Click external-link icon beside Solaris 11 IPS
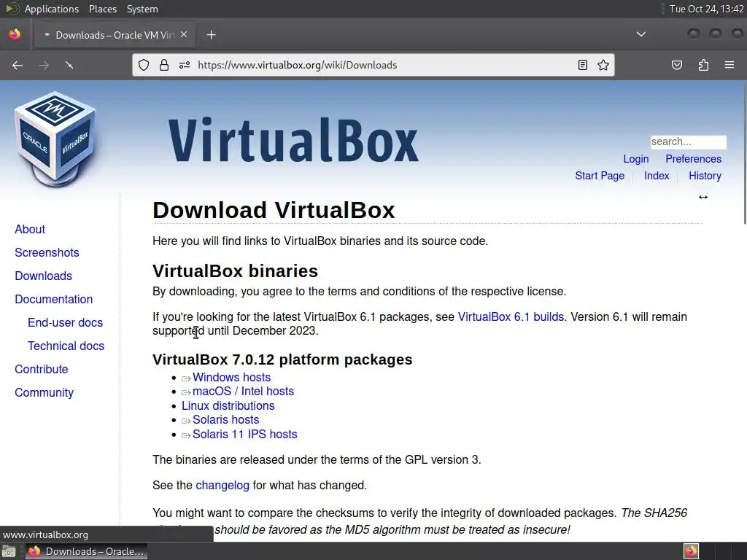Image resolution: width=747 pixels, height=560 pixels. pos(186,436)
